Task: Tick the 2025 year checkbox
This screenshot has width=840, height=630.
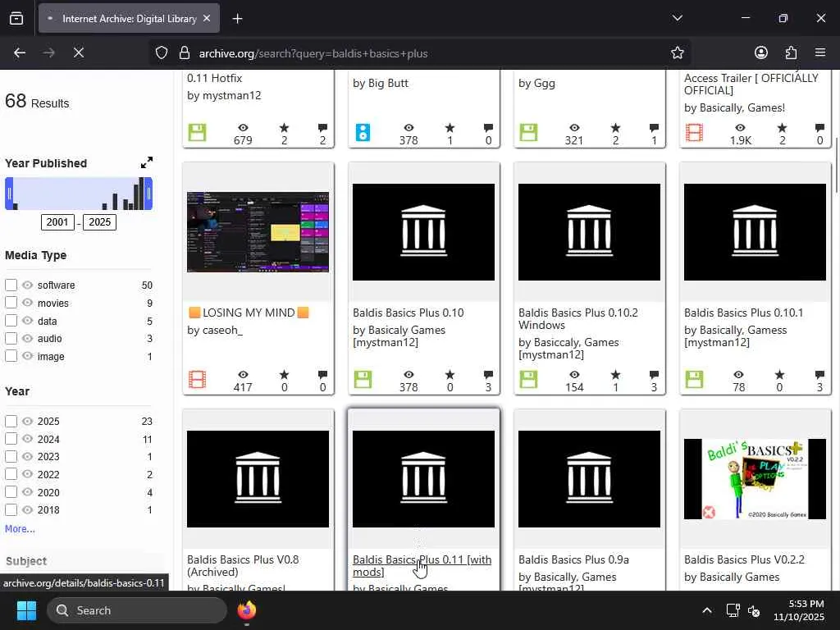Action: (11, 421)
